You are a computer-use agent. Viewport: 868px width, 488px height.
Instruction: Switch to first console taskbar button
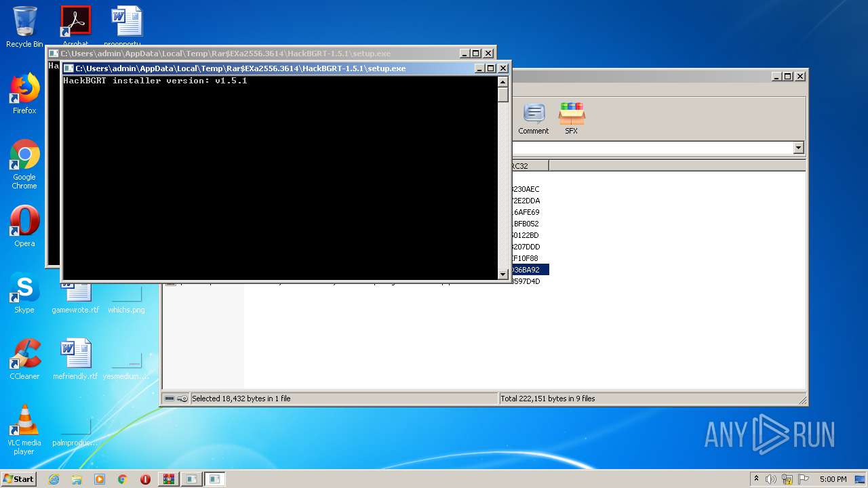[x=191, y=479]
